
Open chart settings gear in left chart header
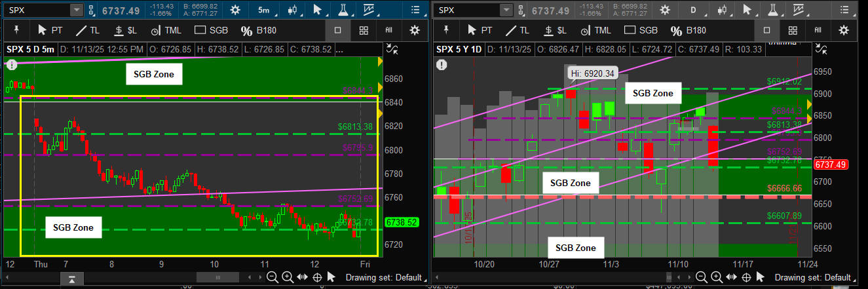pos(236,10)
